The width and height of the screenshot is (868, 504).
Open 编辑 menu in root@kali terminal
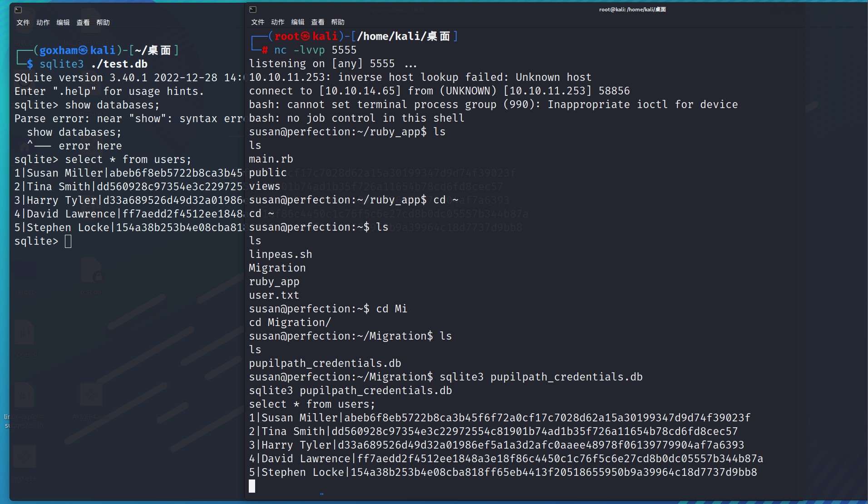pyautogui.click(x=298, y=22)
